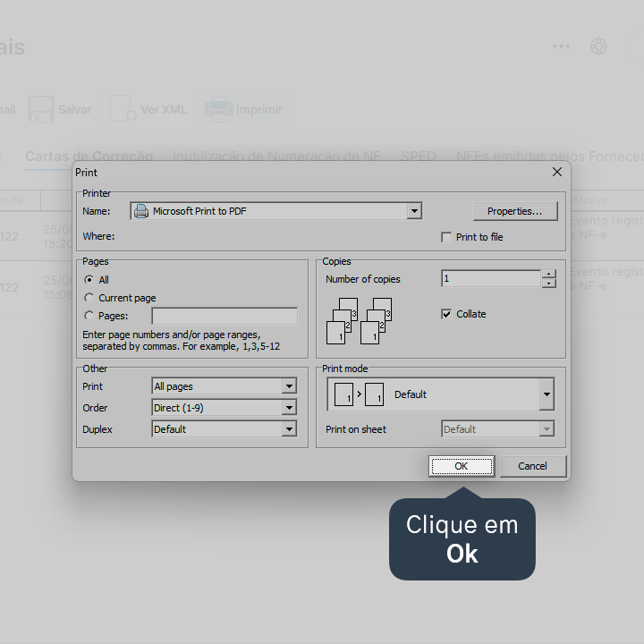Click the Imprimir printer icon in background
The width and height of the screenshot is (644, 644).
[x=218, y=109]
